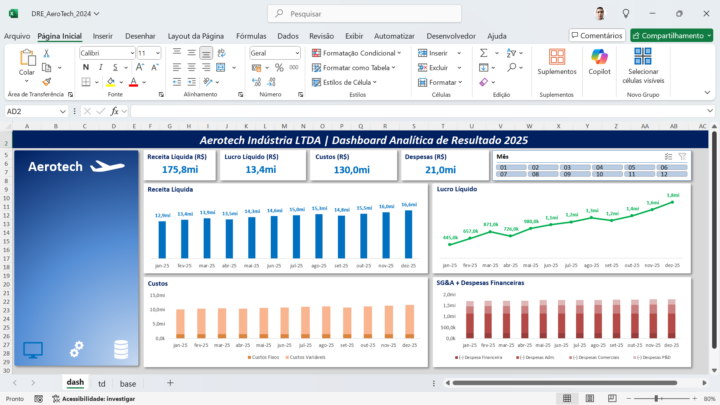Click the database icon in Aerotech panel
Screen dimensions: 720x405
click(121, 349)
